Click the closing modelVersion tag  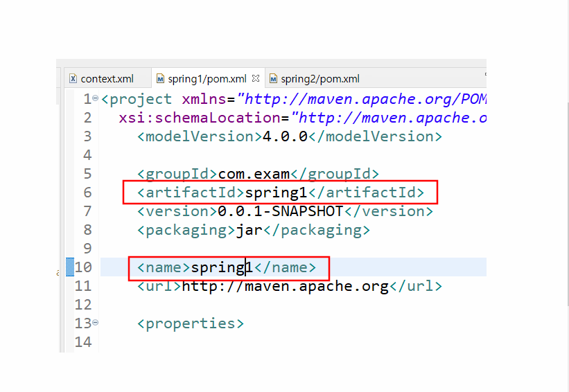pos(375,136)
